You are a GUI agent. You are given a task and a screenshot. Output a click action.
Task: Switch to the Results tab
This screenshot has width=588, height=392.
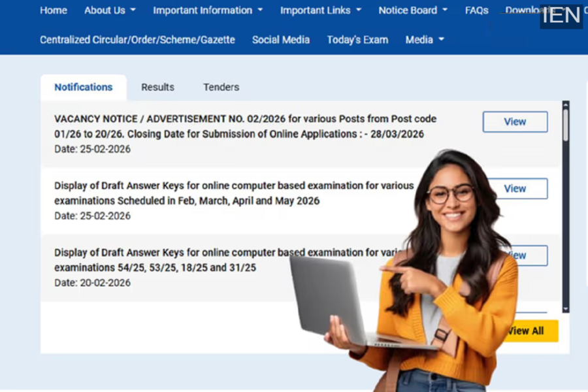pyautogui.click(x=157, y=87)
